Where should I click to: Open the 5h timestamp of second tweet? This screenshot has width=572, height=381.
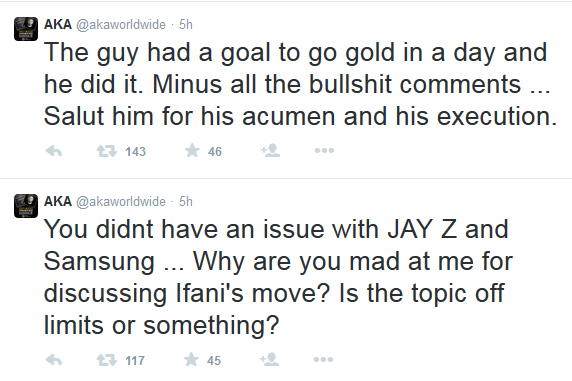coord(186,201)
